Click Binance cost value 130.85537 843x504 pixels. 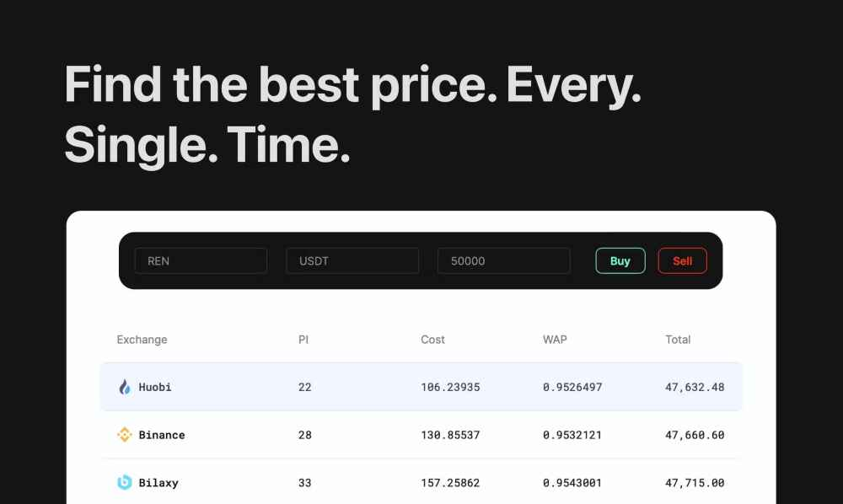[x=450, y=435]
